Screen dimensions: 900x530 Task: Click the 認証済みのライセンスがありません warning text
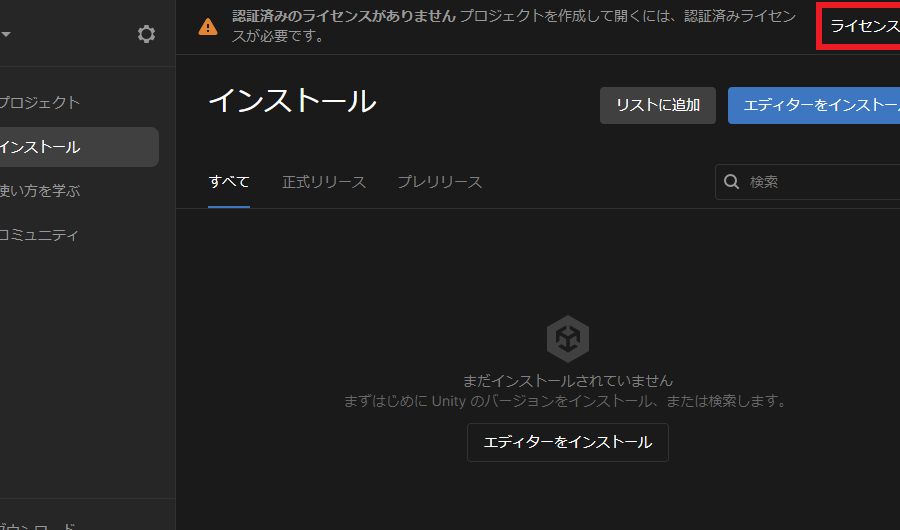(344, 16)
